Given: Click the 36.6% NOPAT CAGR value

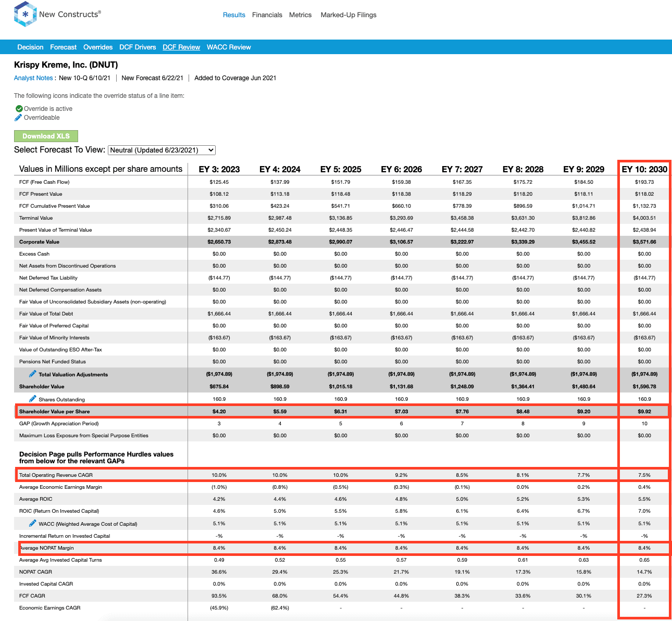Looking at the screenshot, I should [x=219, y=572].
